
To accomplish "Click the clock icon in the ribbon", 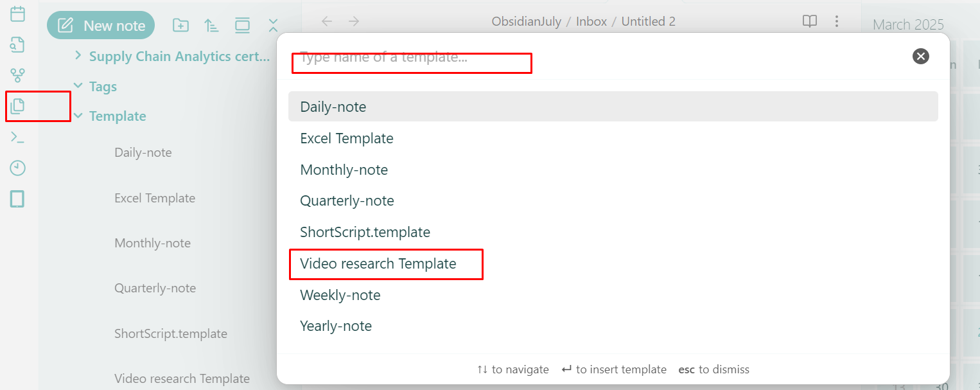I will (x=18, y=168).
